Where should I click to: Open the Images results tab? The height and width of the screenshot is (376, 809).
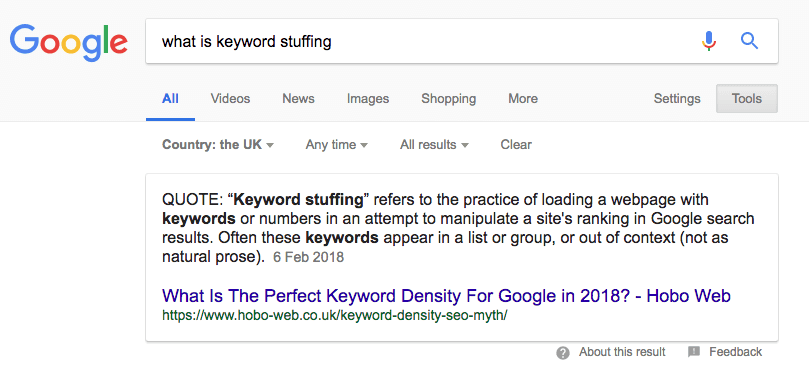368,99
